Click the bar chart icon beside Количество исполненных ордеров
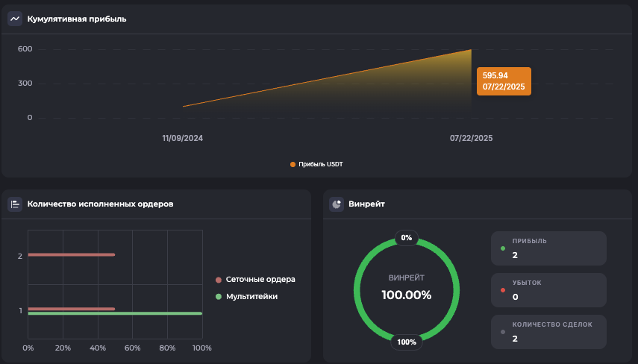The image size is (638, 364). click(15, 204)
